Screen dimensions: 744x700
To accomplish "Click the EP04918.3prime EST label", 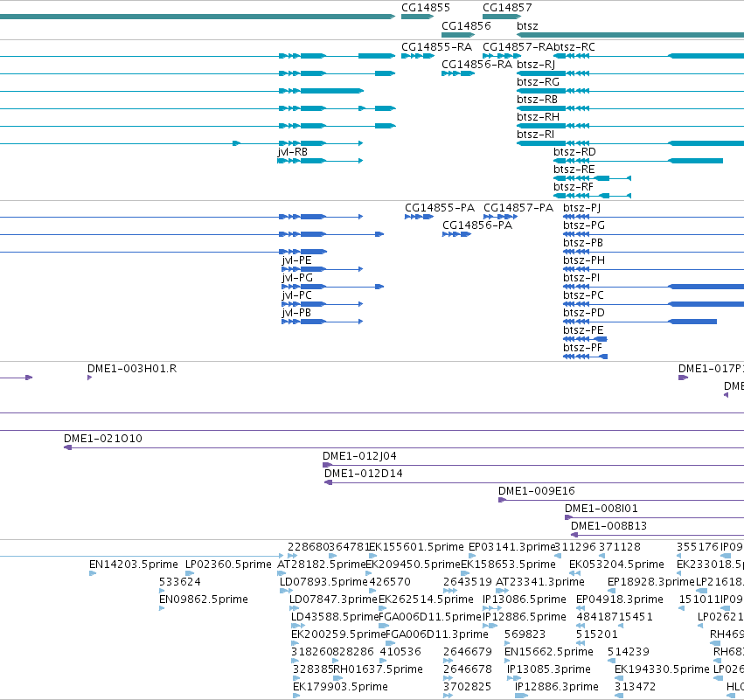I will pos(619,600).
